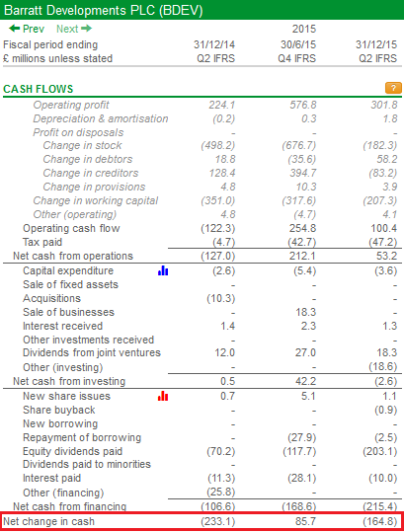Click the net change in cash value 85.7

click(x=305, y=521)
